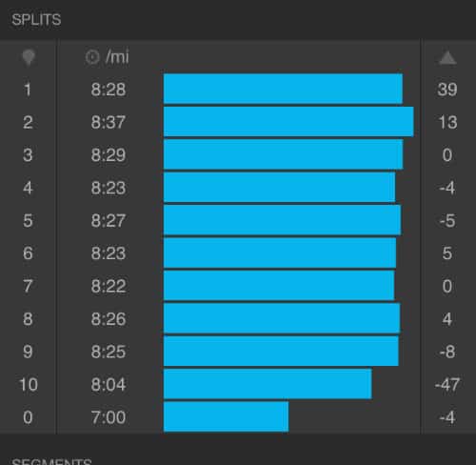Click the elevation triangle icon header
The height and width of the screenshot is (465, 476).
click(x=447, y=58)
